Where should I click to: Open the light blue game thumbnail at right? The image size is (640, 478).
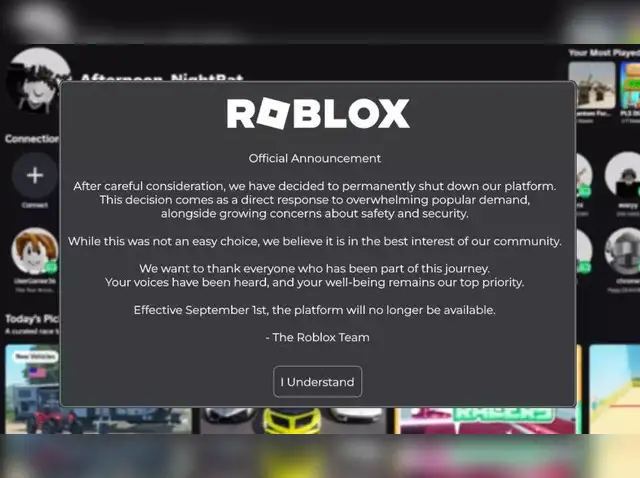(614, 389)
